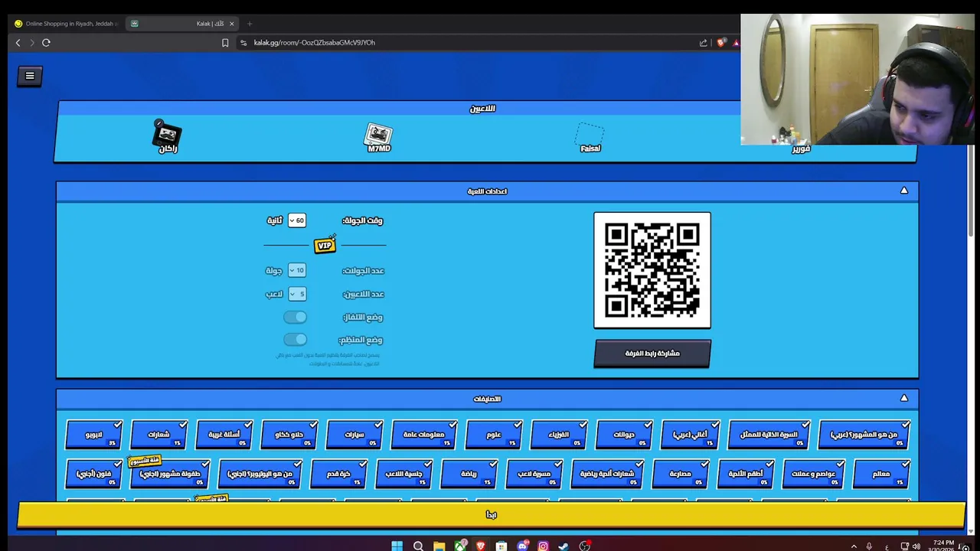
Task: Collapse categories panel (التصنيفات)
Action: point(904,398)
